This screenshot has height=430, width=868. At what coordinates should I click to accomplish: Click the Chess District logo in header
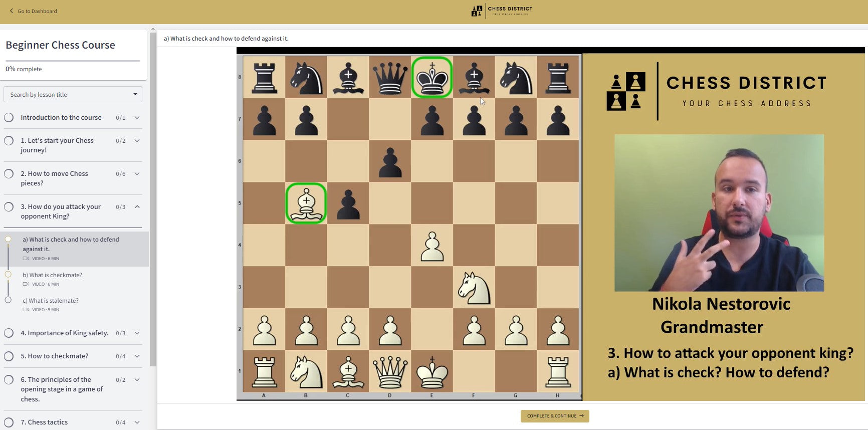coord(502,11)
